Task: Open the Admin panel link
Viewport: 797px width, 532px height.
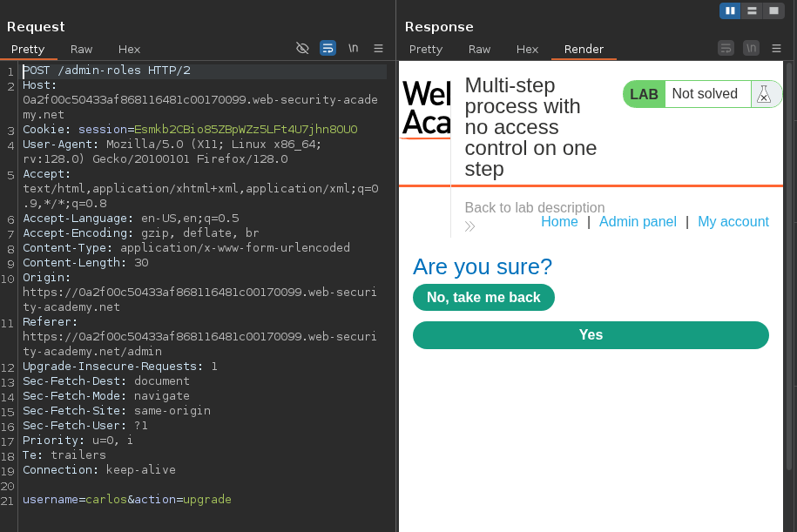Action: (638, 222)
